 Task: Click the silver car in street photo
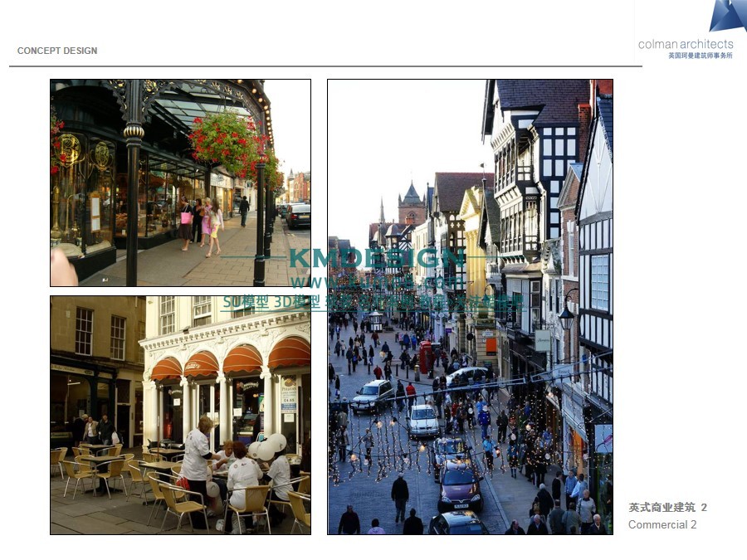point(424,419)
